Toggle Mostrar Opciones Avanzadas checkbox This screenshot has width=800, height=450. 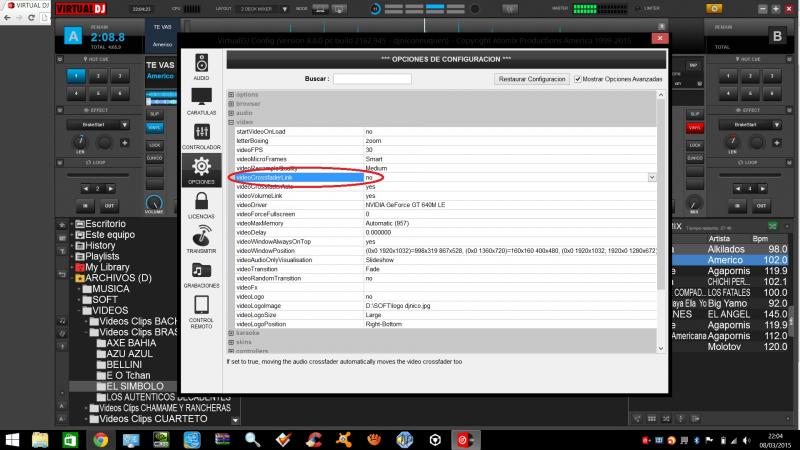coord(578,79)
